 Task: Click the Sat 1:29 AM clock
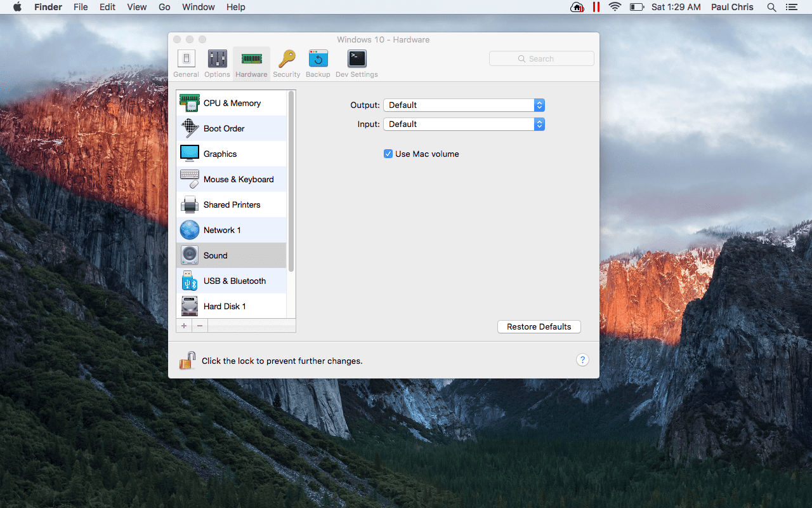click(x=676, y=7)
